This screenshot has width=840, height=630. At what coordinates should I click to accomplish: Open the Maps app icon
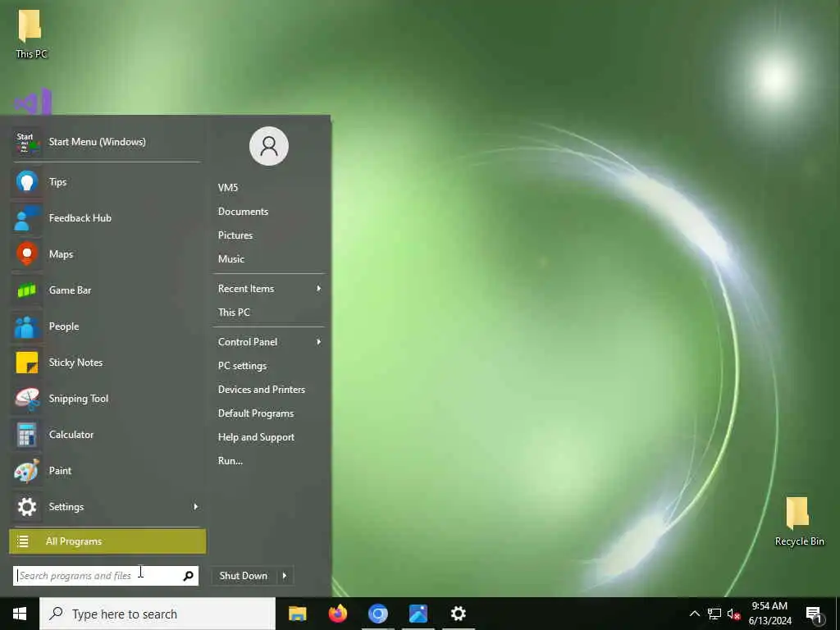[27, 254]
